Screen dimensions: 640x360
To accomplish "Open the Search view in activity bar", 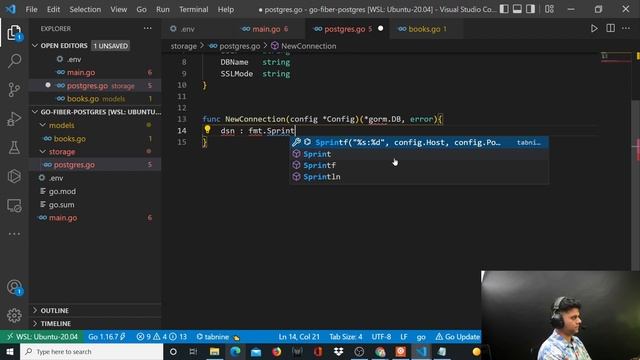I will coord(14,61).
